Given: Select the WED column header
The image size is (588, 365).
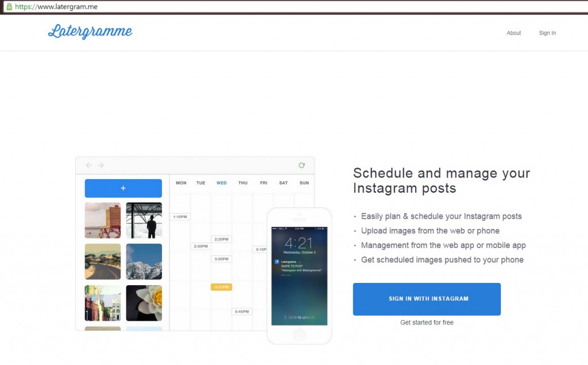Looking at the screenshot, I should tap(222, 183).
